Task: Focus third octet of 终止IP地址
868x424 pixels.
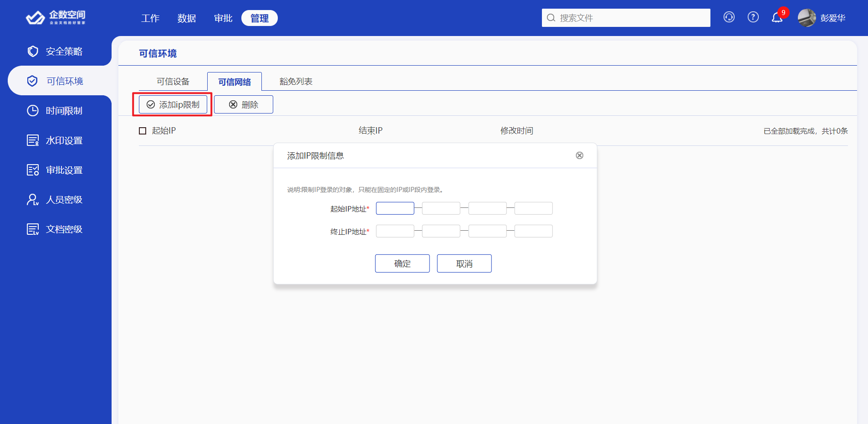Action: [x=488, y=231]
